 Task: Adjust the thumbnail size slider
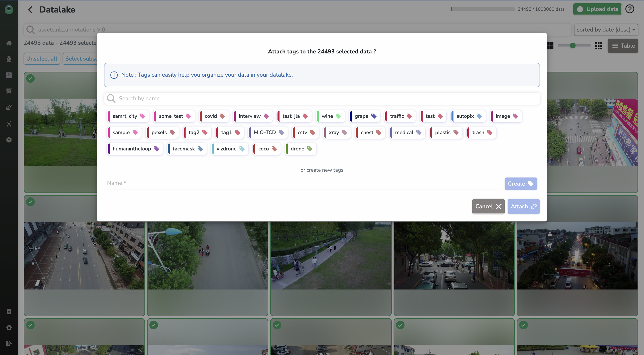[x=572, y=46]
